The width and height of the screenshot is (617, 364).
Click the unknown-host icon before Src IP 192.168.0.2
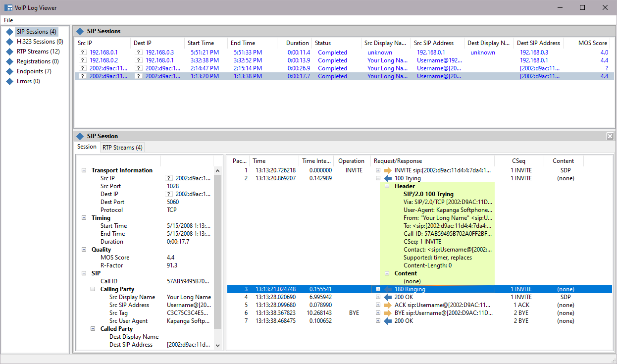(82, 60)
